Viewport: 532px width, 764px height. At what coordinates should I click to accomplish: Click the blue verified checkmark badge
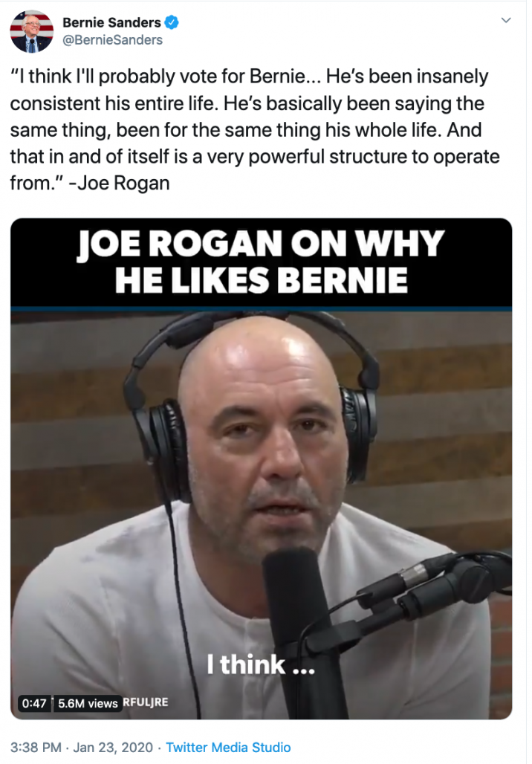tap(172, 22)
